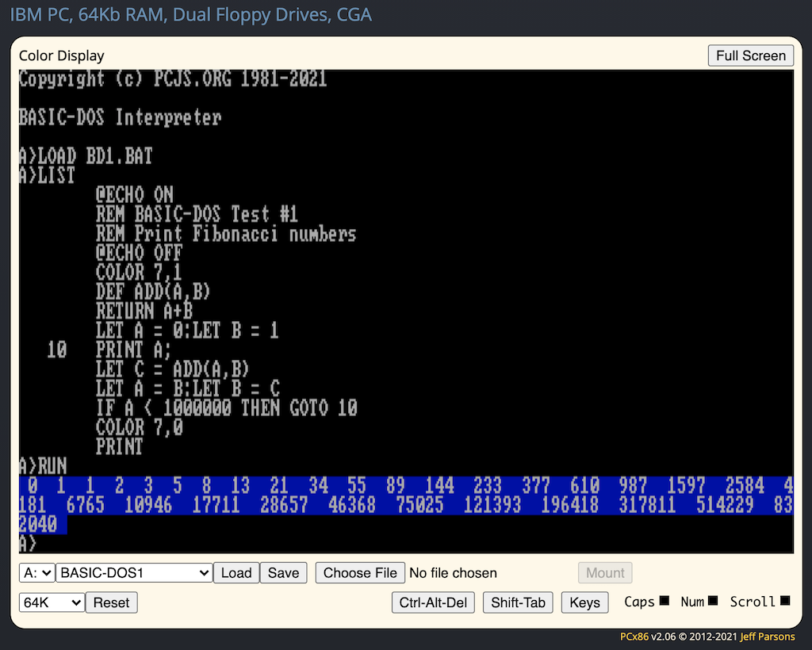Screen dimensions: 812x650
Task: Click the 'RETURN A+B' line
Action: click(x=144, y=311)
